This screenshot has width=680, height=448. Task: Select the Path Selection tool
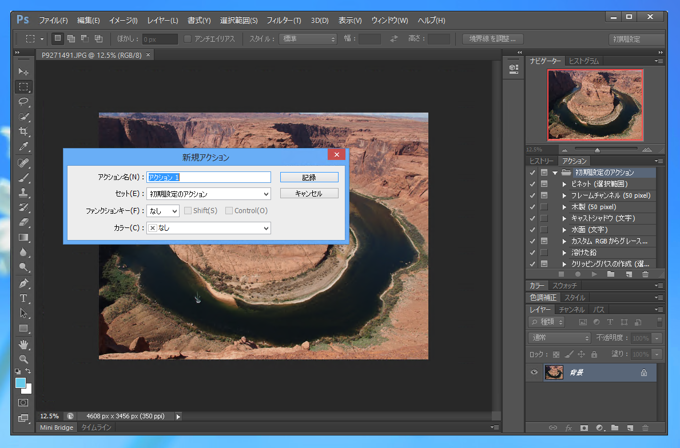point(23,313)
